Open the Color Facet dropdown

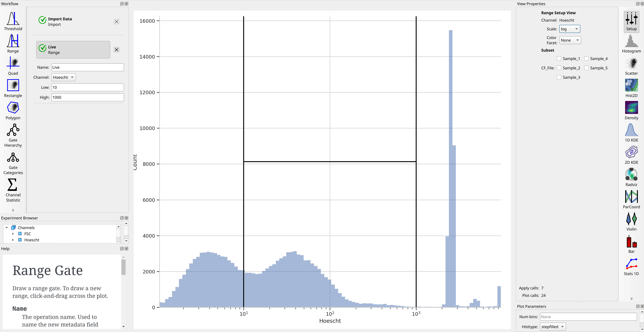click(570, 40)
